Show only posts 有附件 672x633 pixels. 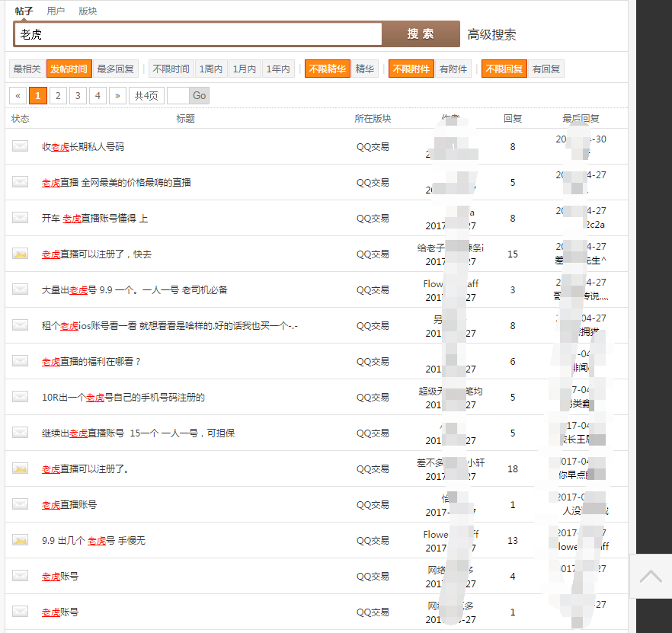pyautogui.click(x=453, y=69)
